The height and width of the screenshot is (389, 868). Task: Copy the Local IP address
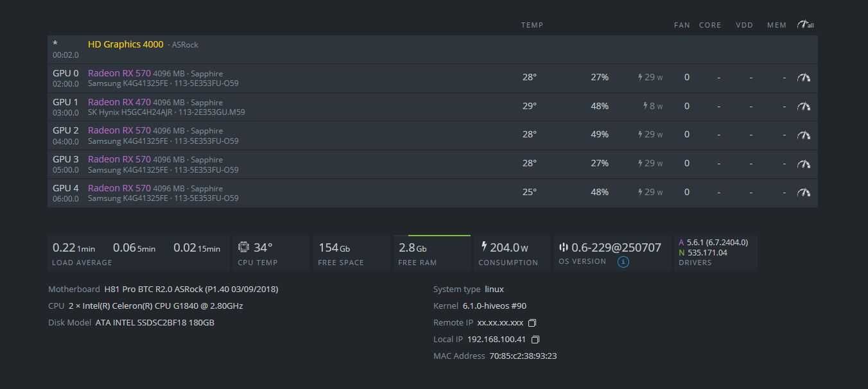[535, 340]
